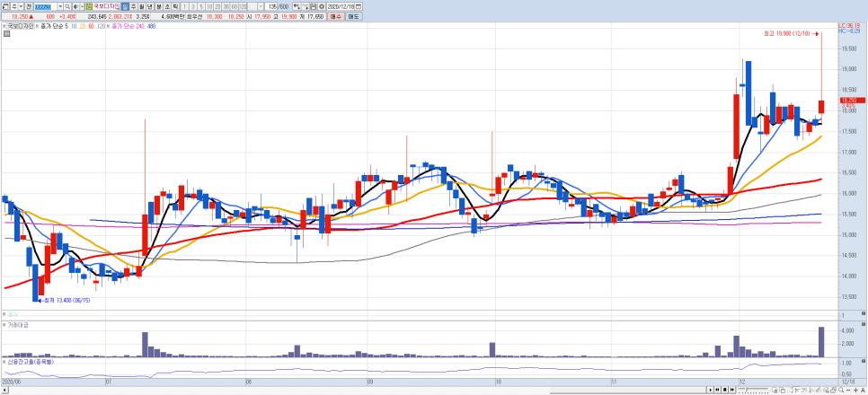Screen dimensions: 868x395
Task: Click the 거래대금 volume panel label
Action: [18, 325]
